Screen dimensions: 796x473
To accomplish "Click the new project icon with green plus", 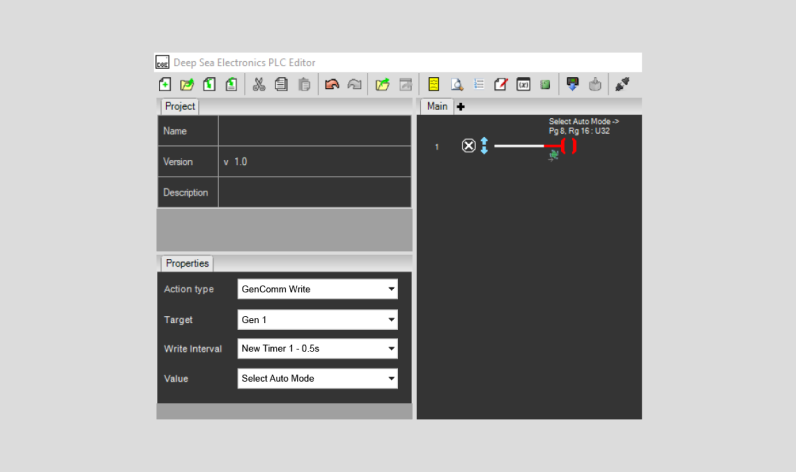I will point(164,84).
